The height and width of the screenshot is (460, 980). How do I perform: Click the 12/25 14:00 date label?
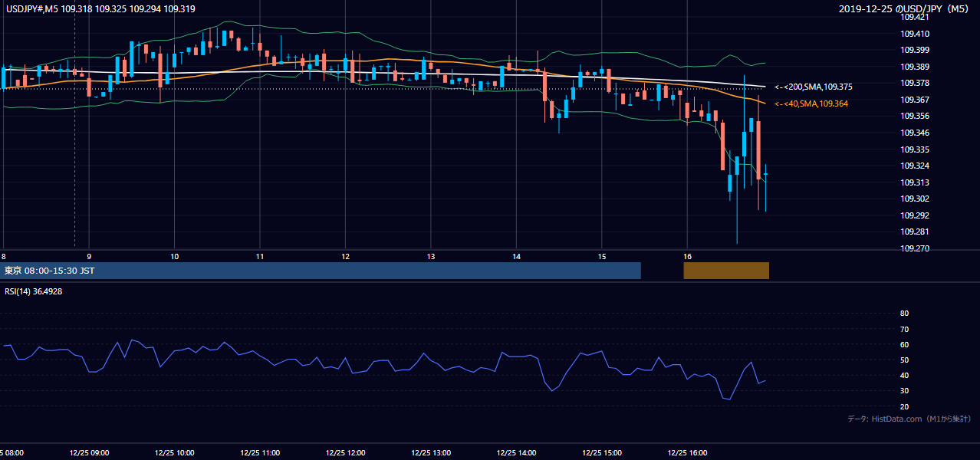(x=517, y=452)
